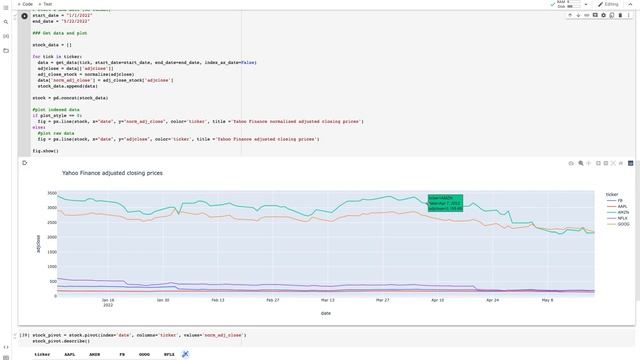This screenshot has width=640, height=360.
Task: Click the stock_data.append(data) line
Action: coord(67,86)
